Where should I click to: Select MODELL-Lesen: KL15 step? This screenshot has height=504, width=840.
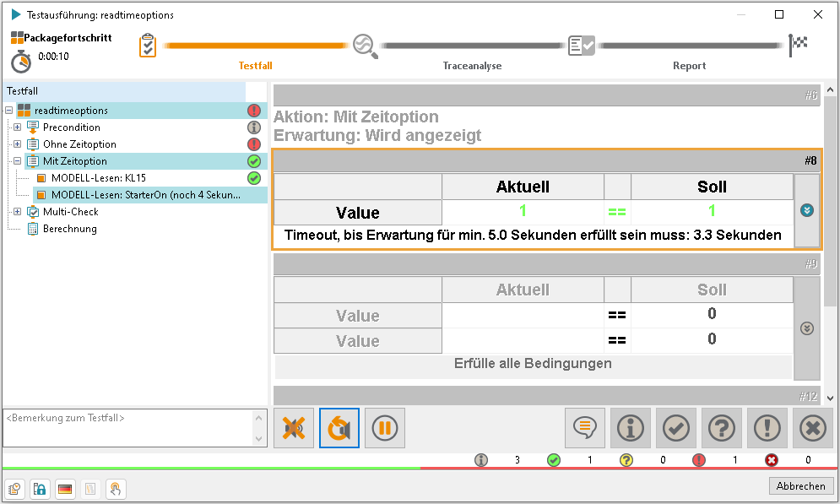[x=99, y=178]
